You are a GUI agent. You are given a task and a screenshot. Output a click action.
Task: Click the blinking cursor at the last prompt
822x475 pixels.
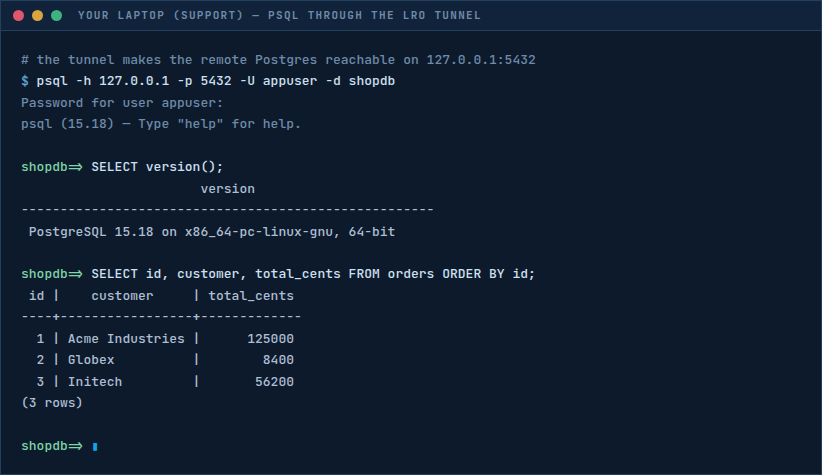95,447
